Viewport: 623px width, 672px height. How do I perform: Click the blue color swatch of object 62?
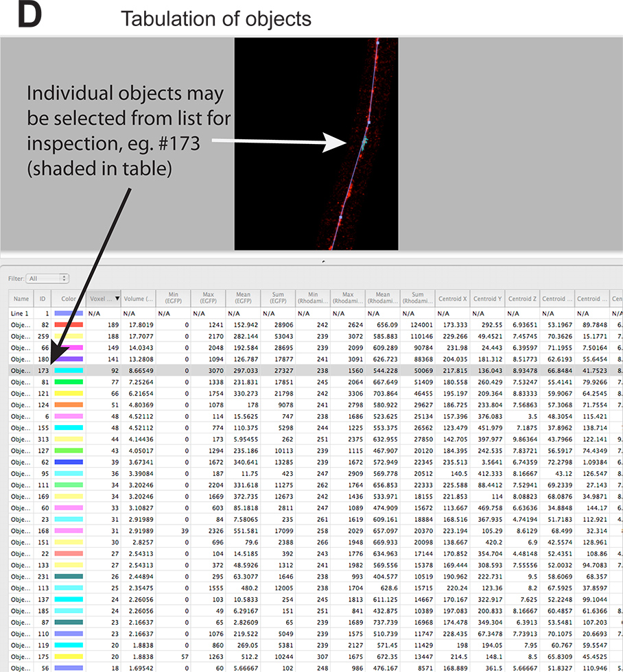tap(69, 462)
